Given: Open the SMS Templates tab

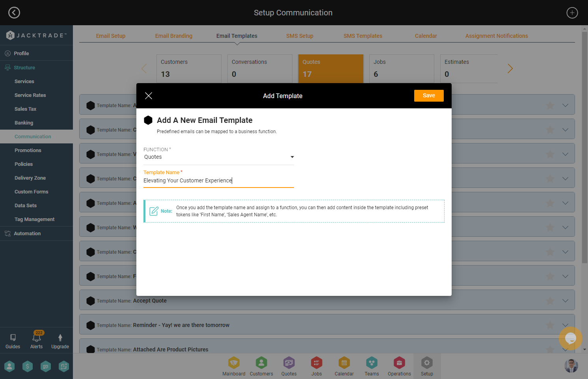Looking at the screenshot, I should (363, 36).
